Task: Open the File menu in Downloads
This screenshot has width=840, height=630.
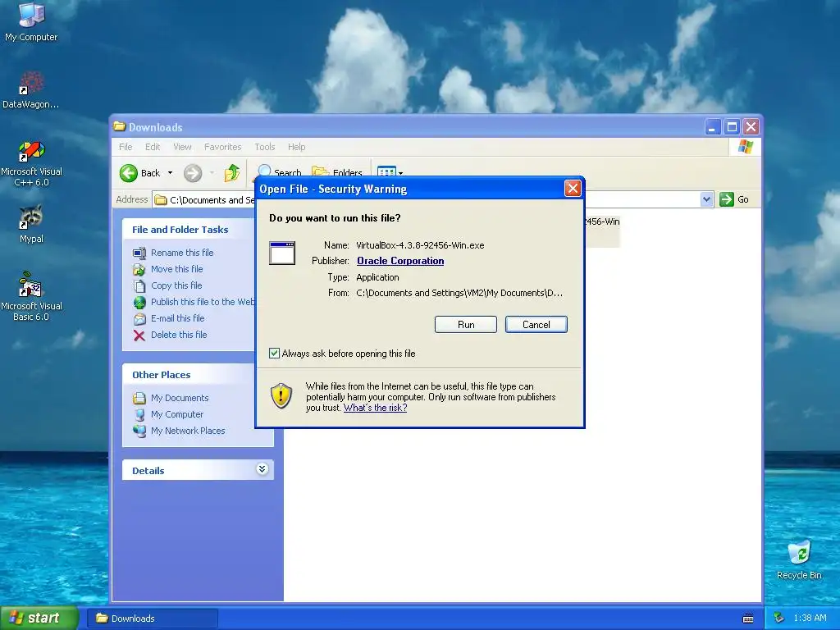Action: pyautogui.click(x=126, y=147)
